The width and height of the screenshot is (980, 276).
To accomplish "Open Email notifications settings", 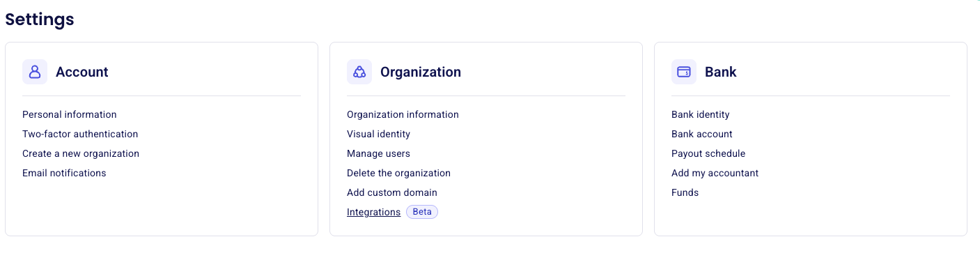I will point(64,173).
